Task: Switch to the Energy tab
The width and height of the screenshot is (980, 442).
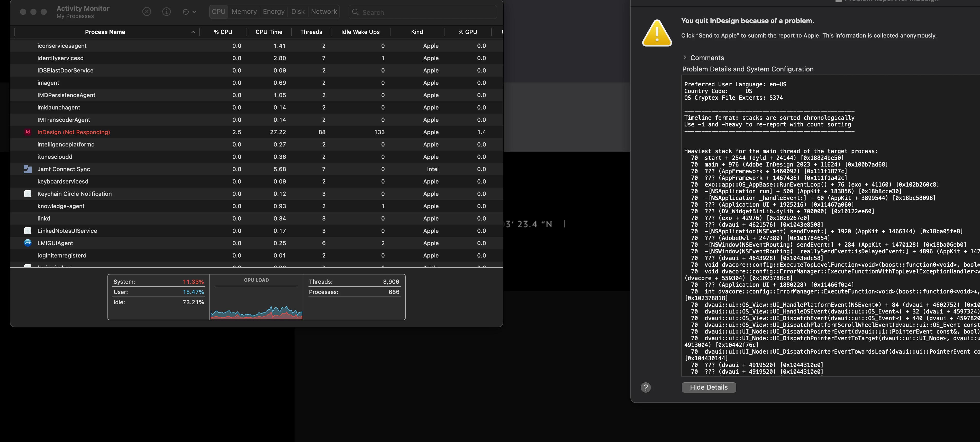Action: [274, 12]
